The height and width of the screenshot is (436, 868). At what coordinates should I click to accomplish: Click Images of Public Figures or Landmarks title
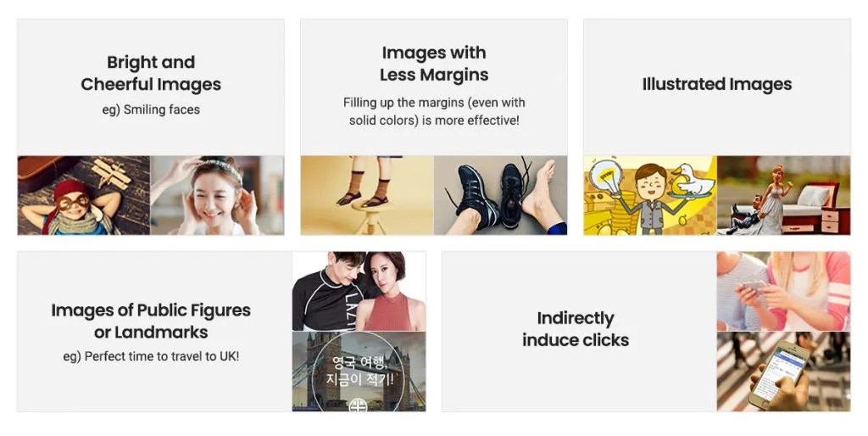(151, 321)
